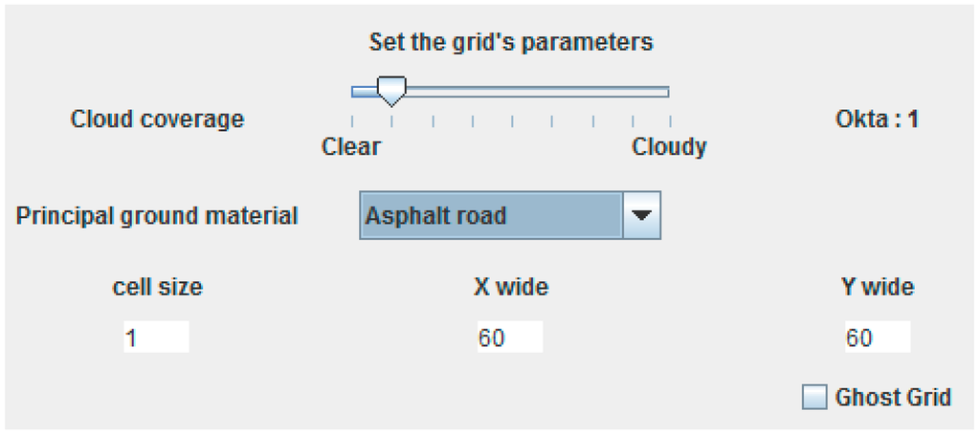Click the X wide label
Image resolution: width=980 pixels, height=435 pixels.
pyautogui.click(x=511, y=286)
